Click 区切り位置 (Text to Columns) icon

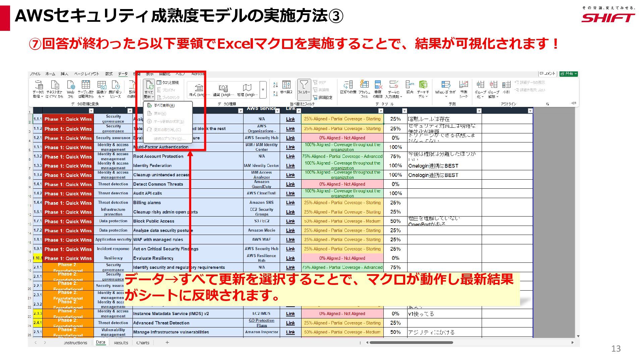[348, 88]
